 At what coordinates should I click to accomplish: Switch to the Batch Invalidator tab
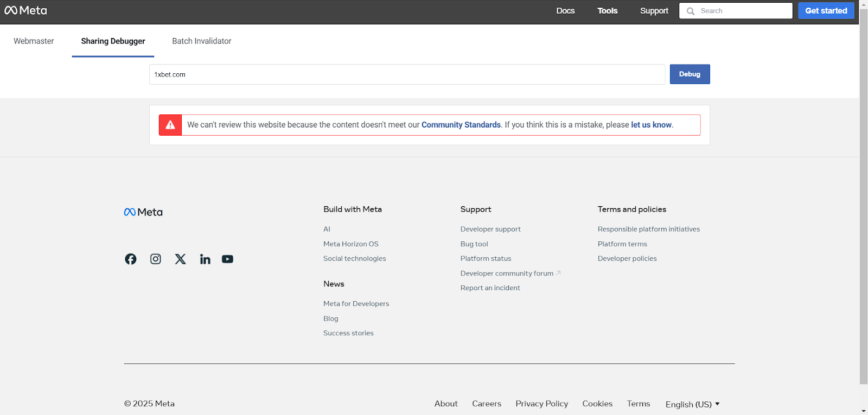point(202,41)
